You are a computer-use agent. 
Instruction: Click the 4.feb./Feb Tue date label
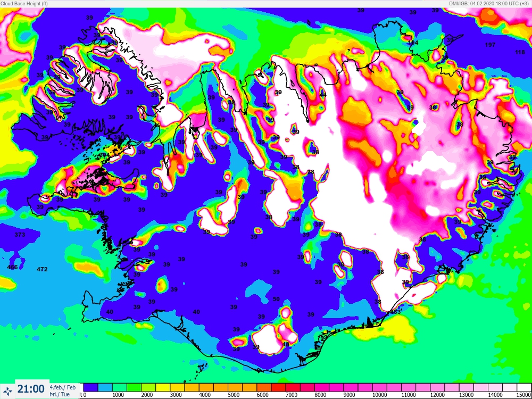pos(63,390)
